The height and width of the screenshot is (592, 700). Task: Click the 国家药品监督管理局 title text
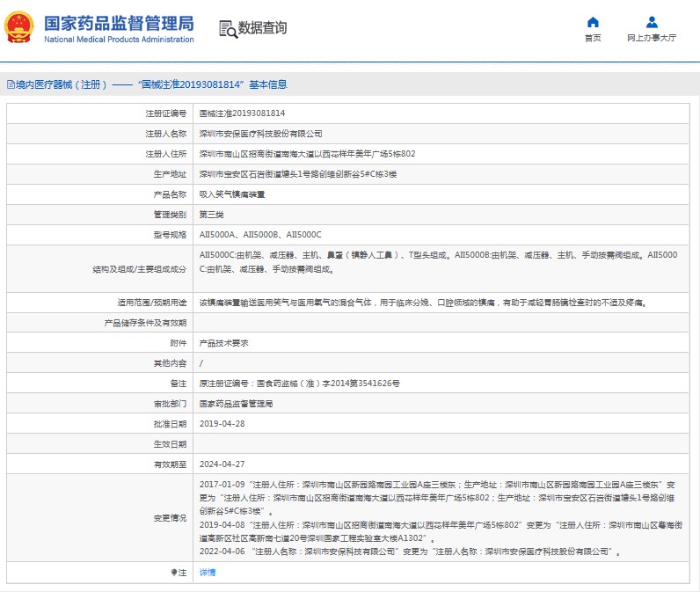click(120, 24)
